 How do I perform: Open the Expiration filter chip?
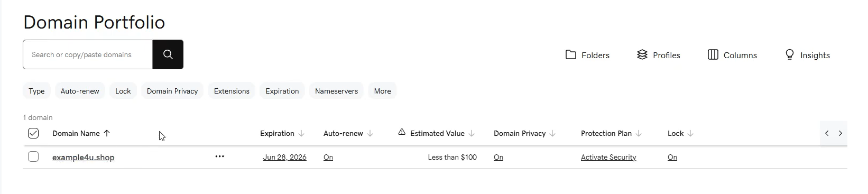tap(282, 91)
